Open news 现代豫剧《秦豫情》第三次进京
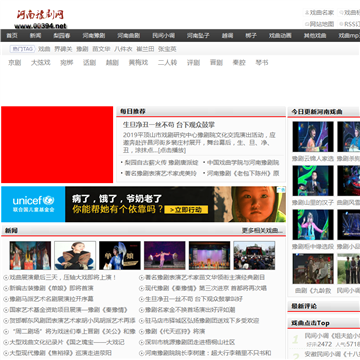This screenshot has height=360, width=360. (x=206, y=288)
